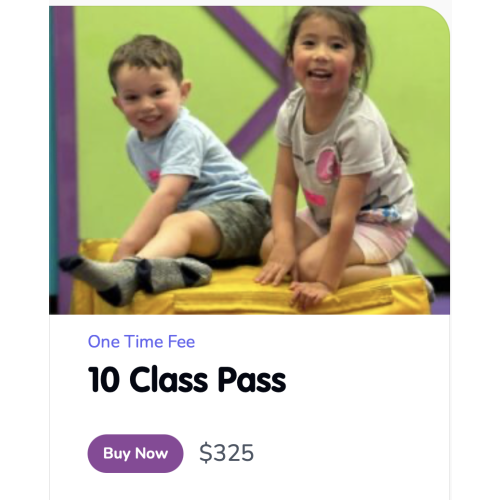Open the 10 Class Pass title
This screenshot has height=500, width=500.
tap(187, 380)
